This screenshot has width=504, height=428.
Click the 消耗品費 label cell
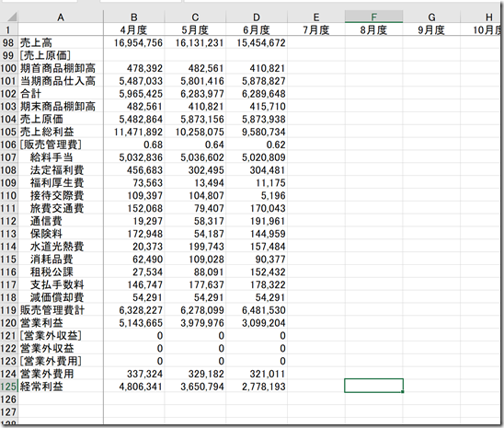[x=61, y=259]
